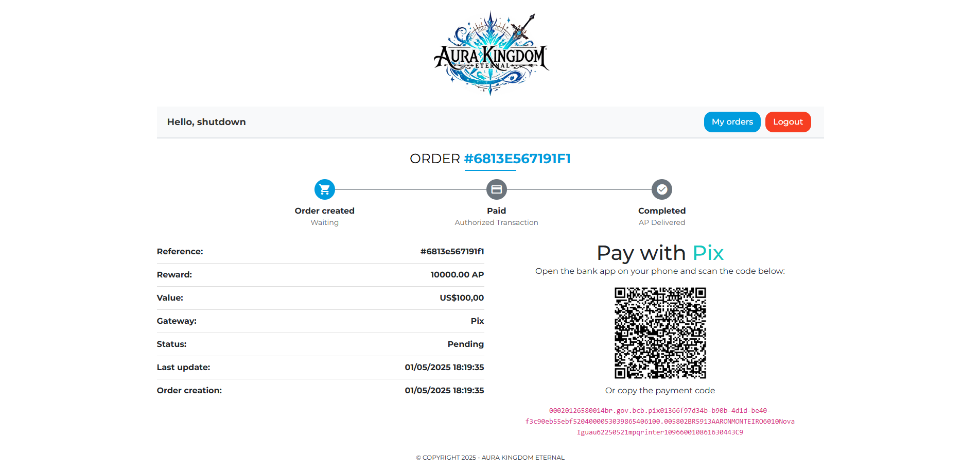
Task: Open the My orders page
Action: pos(732,122)
